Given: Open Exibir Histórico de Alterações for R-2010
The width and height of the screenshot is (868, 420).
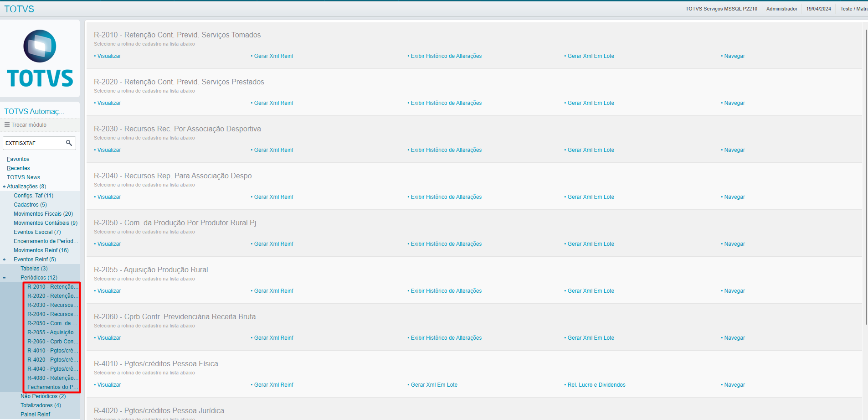Looking at the screenshot, I should coord(446,56).
